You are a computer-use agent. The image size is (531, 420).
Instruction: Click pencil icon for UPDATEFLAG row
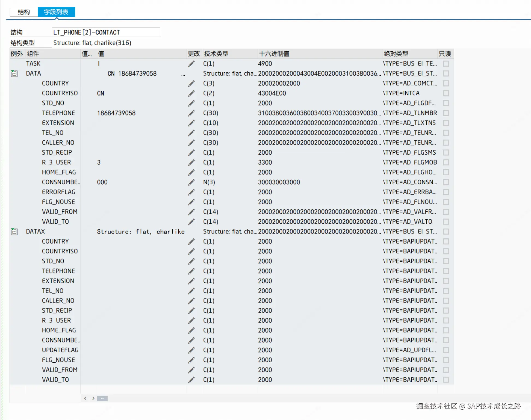point(191,350)
